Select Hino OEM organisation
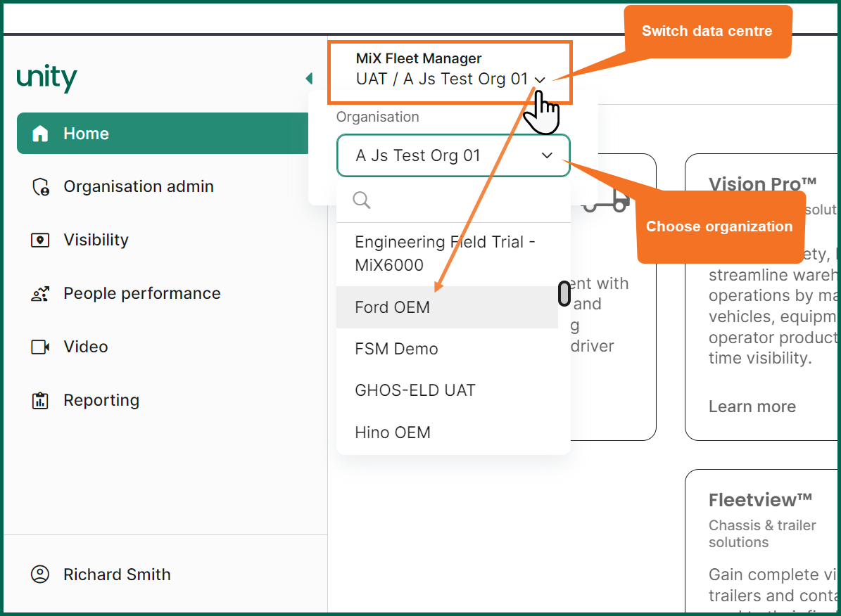 [x=448, y=432]
